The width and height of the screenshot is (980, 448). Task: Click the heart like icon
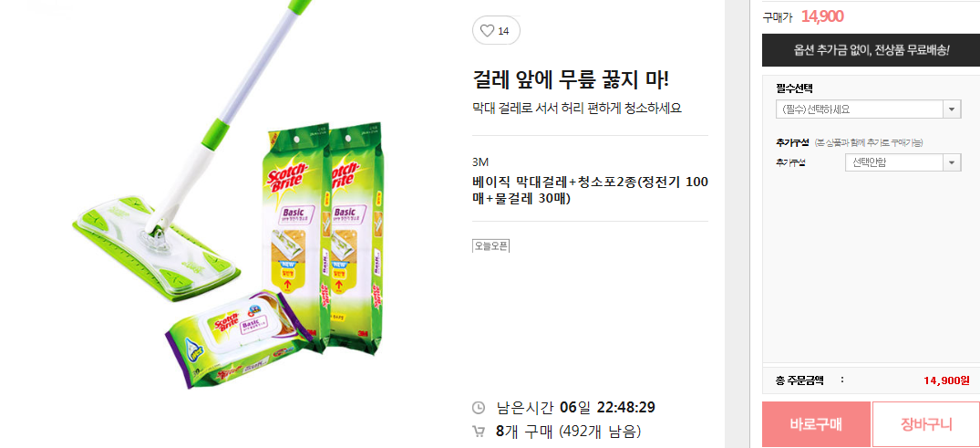pyautogui.click(x=487, y=31)
